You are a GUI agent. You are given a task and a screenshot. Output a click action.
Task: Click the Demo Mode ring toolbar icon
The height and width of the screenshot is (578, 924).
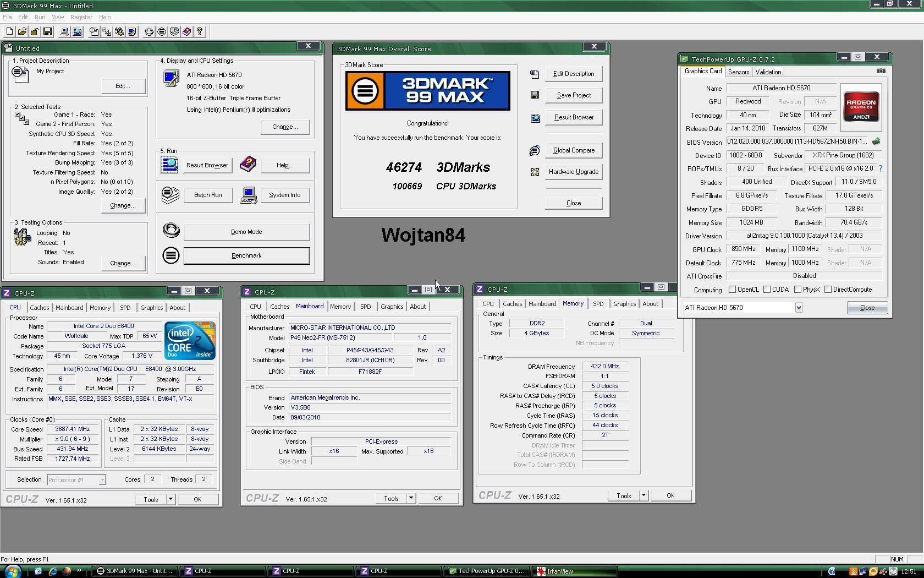[149, 32]
